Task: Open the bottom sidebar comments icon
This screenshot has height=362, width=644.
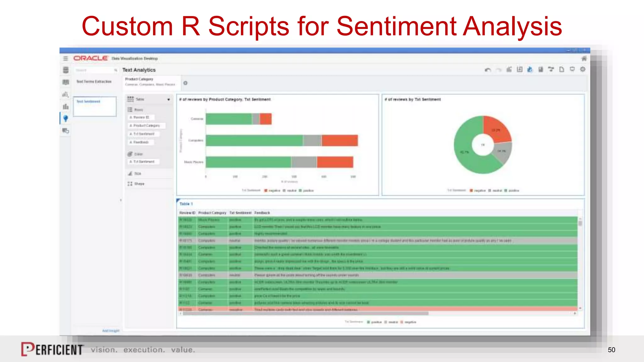Action: point(65,131)
